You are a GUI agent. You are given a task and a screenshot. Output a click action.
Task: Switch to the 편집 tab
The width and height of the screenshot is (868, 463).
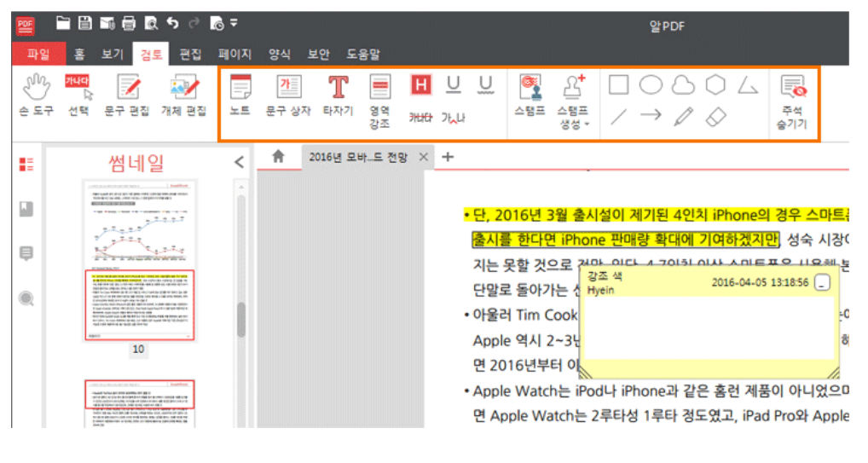[190, 54]
